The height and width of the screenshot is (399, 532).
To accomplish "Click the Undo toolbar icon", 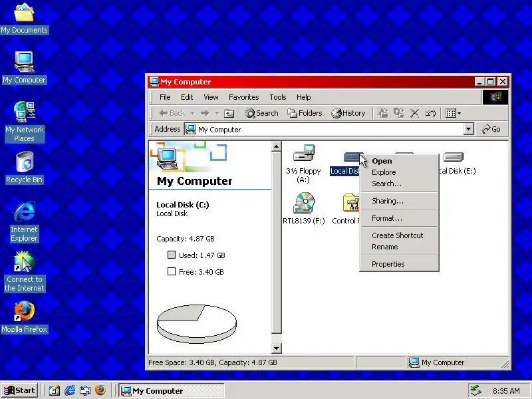I will pyautogui.click(x=430, y=113).
